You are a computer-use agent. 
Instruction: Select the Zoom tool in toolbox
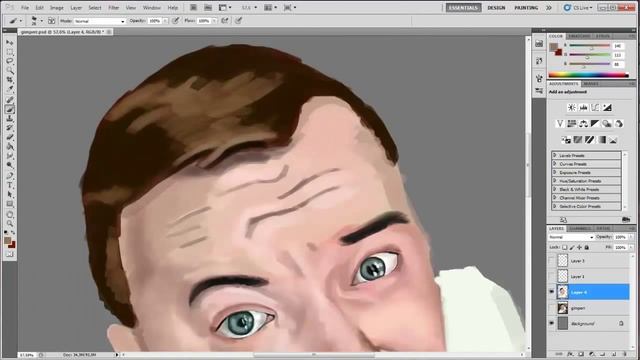pyautogui.click(x=10, y=223)
